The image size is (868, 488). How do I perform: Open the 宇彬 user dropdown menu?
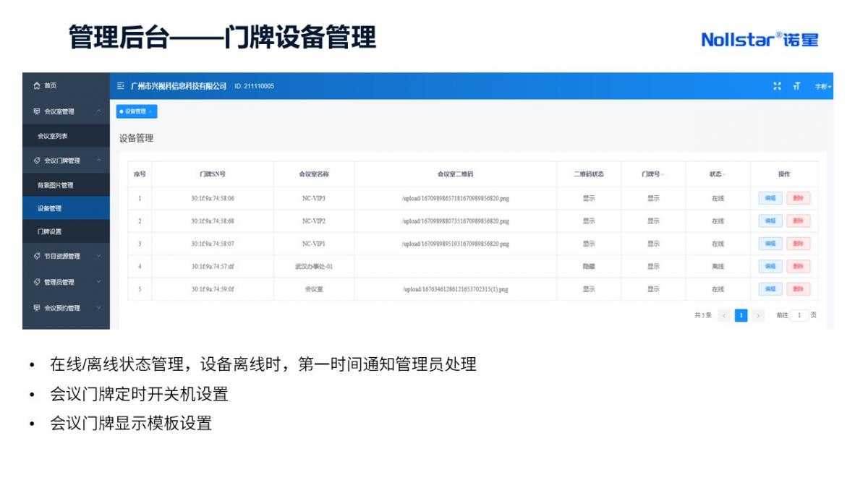823,87
